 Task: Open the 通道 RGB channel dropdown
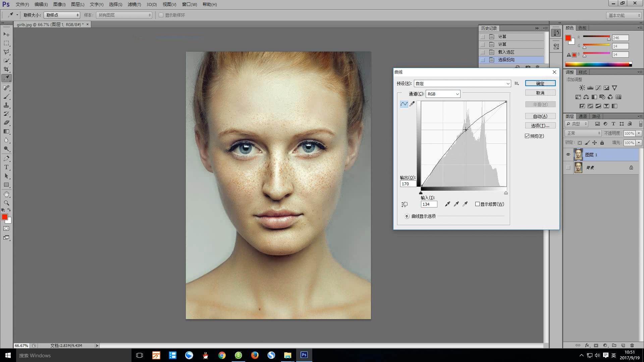tap(443, 94)
